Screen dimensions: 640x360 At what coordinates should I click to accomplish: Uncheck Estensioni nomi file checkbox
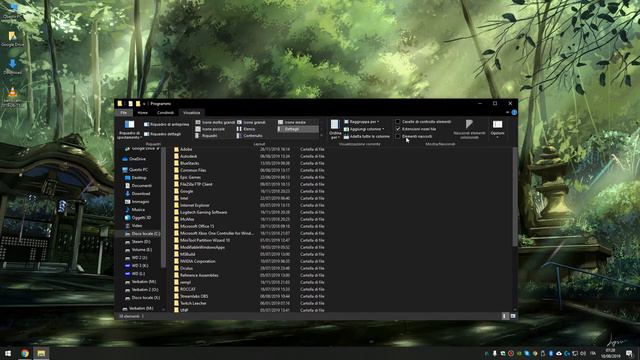click(x=398, y=129)
